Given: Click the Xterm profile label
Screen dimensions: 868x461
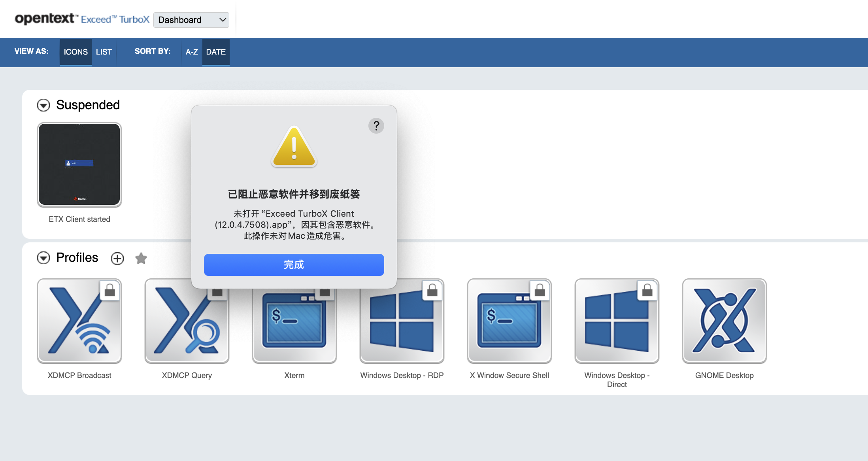Looking at the screenshot, I should pyautogui.click(x=294, y=375).
